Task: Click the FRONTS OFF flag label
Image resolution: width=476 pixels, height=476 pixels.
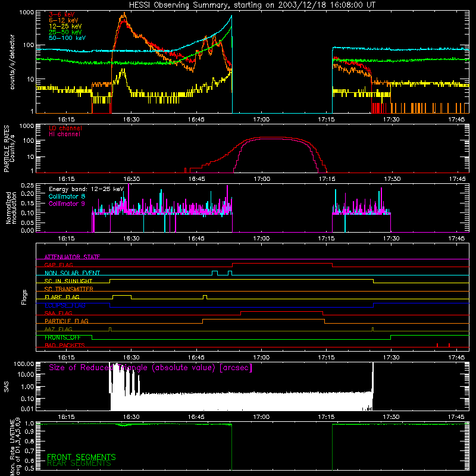Action: coord(62,337)
